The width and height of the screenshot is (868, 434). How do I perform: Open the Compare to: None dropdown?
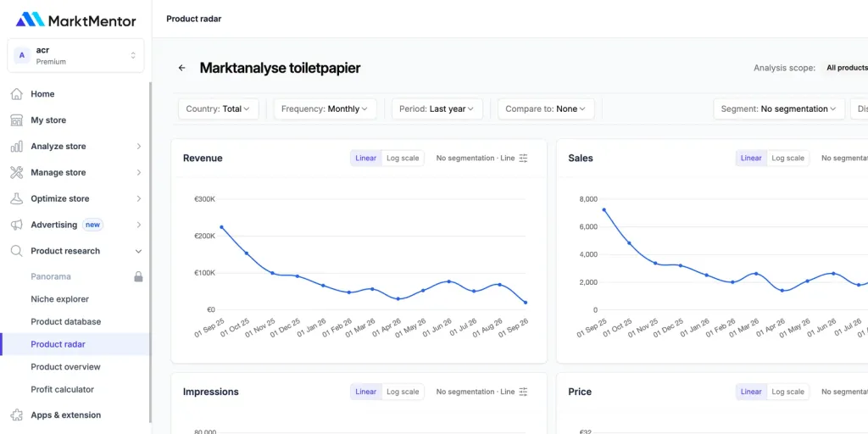tap(546, 109)
